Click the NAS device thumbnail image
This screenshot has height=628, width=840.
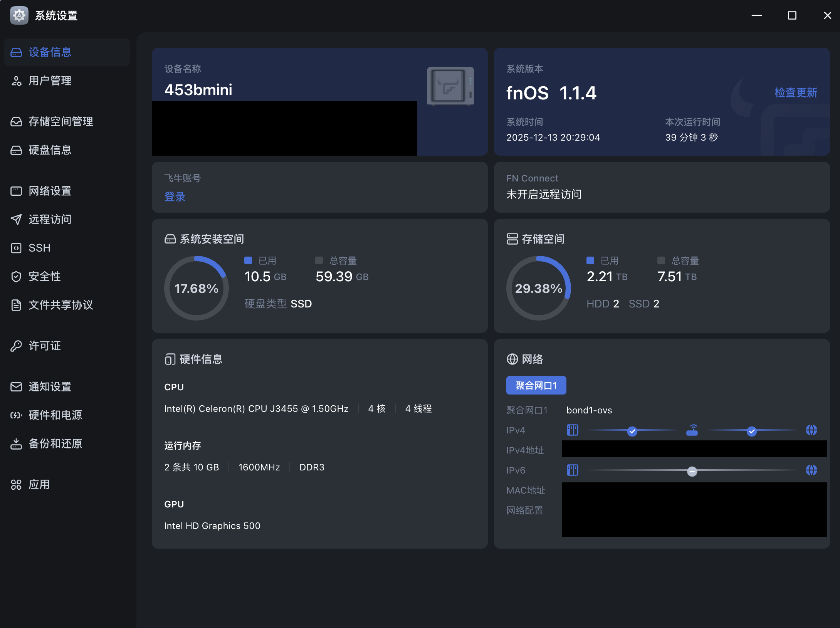click(x=450, y=86)
